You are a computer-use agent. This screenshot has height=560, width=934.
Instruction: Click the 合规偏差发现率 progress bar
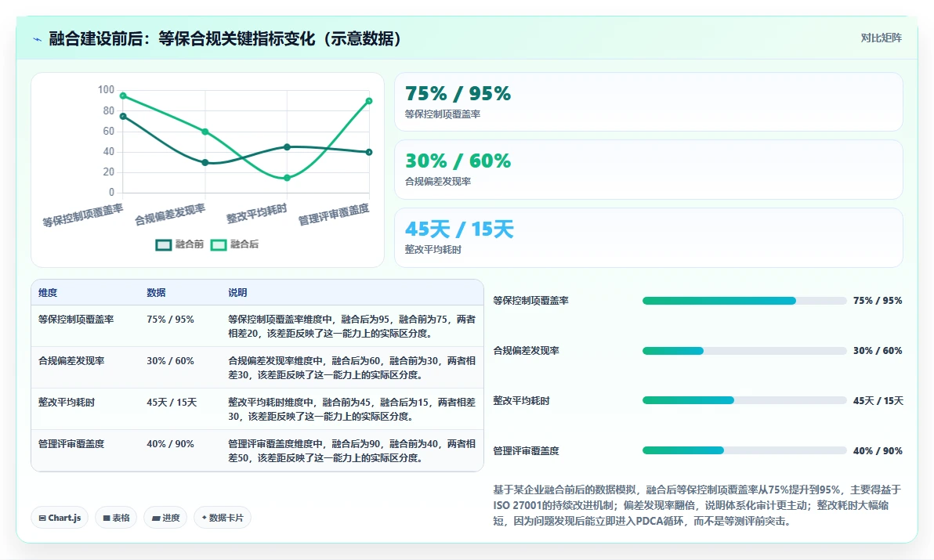coord(744,351)
